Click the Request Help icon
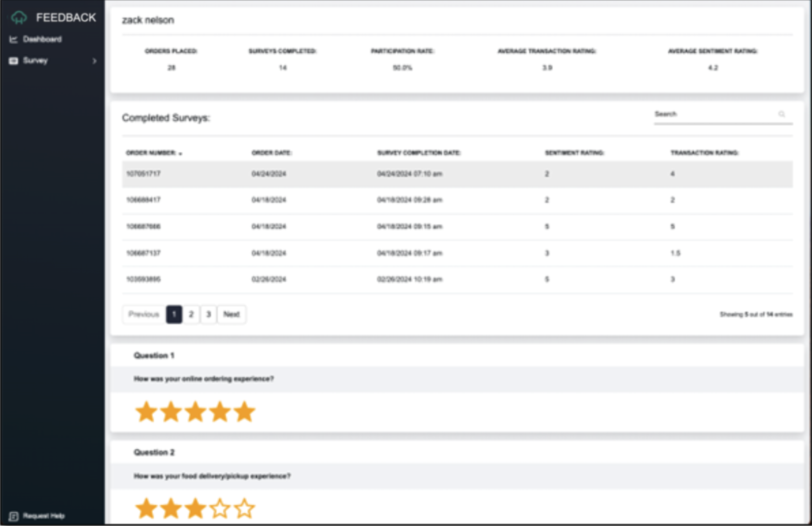 [14, 515]
